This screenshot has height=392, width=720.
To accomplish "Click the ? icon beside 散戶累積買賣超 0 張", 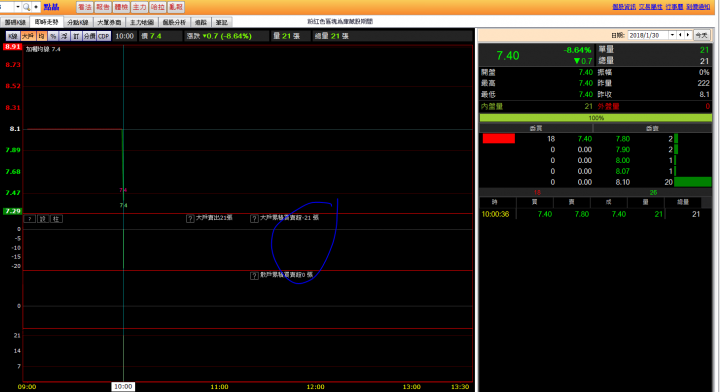I will coord(254,275).
